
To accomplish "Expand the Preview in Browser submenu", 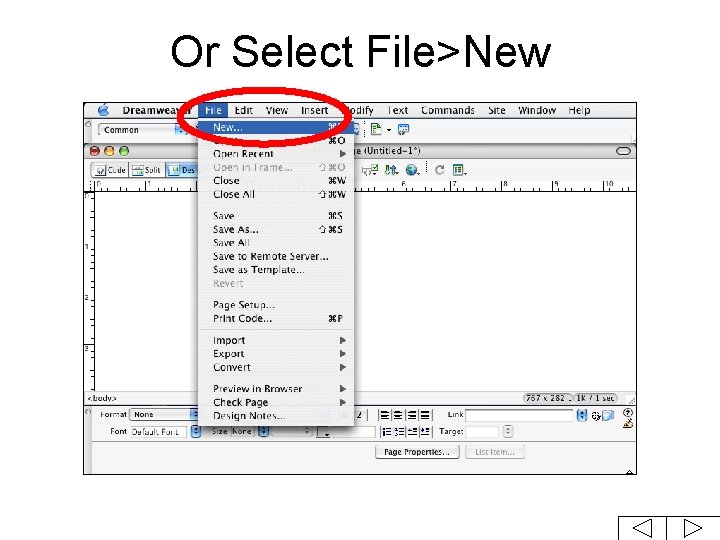I will point(278,389).
